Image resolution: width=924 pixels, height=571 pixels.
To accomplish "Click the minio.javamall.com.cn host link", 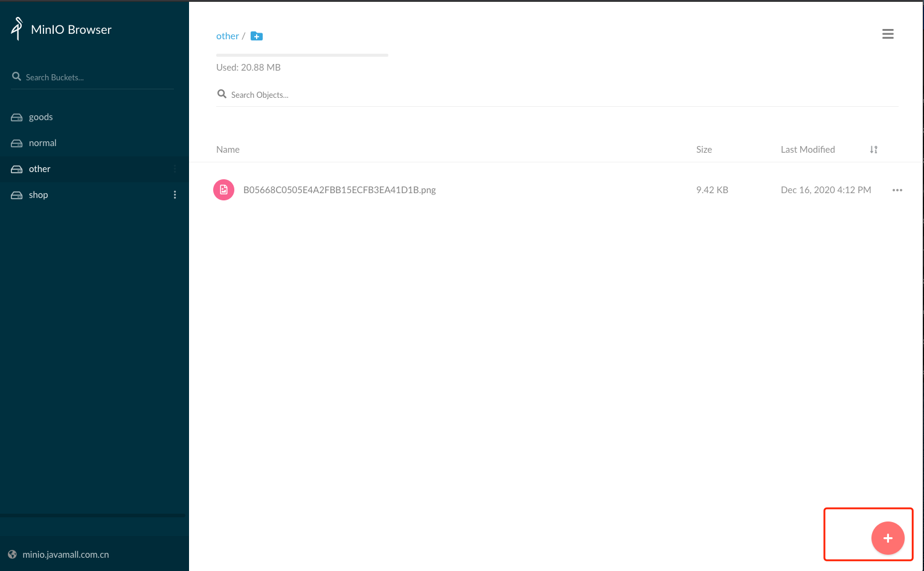I will [x=66, y=555].
